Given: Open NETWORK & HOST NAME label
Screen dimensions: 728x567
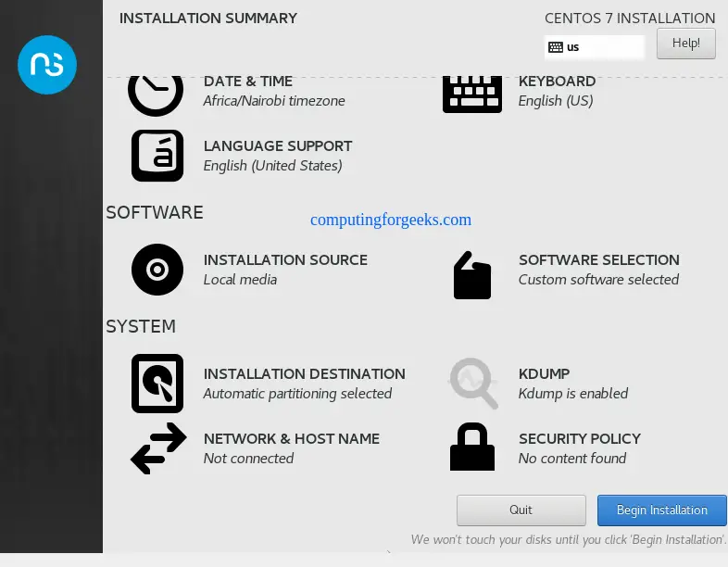Looking at the screenshot, I should [x=292, y=439].
